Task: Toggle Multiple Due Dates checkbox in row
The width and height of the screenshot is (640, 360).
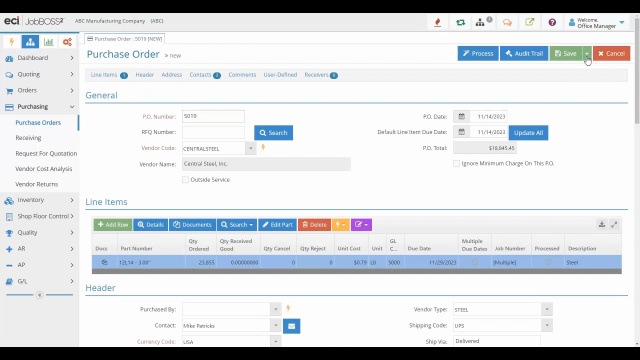Action: click(475, 262)
